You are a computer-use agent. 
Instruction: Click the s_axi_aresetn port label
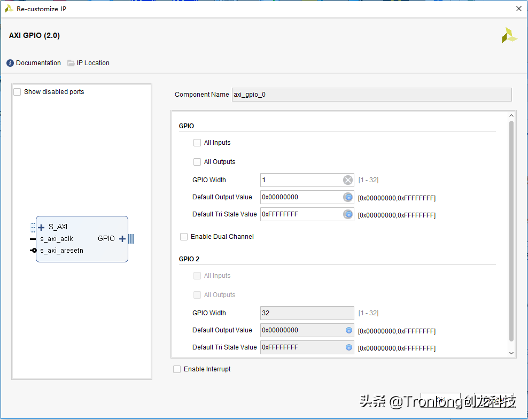click(61, 251)
